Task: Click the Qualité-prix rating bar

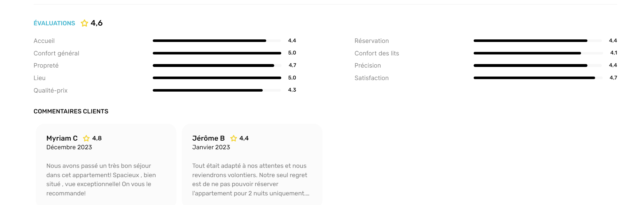Action: pyautogui.click(x=217, y=90)
